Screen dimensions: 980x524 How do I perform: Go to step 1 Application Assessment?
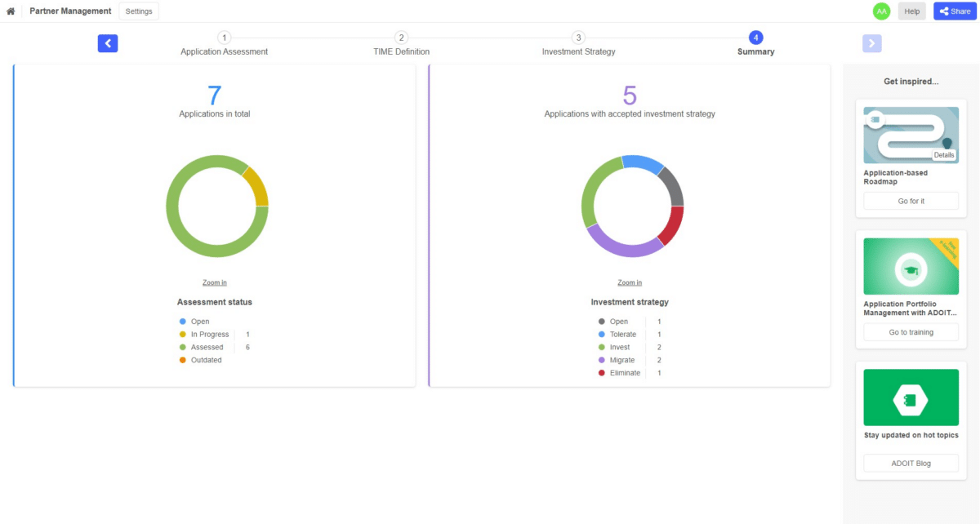tap(224, 43)
